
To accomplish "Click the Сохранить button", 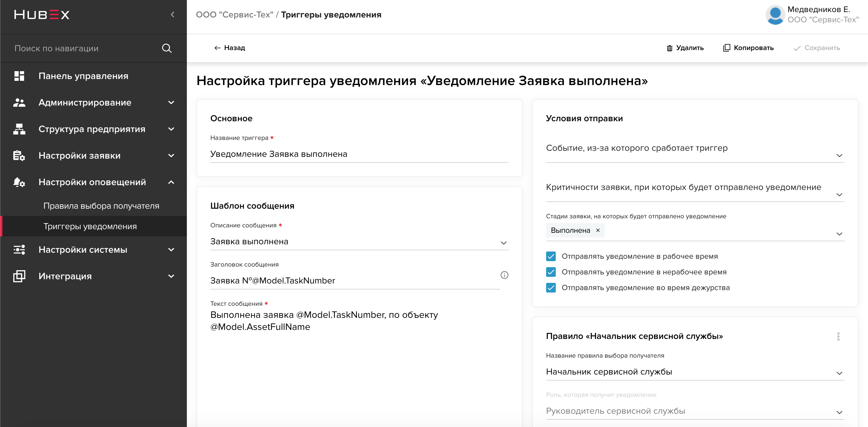I will (816, 48).
